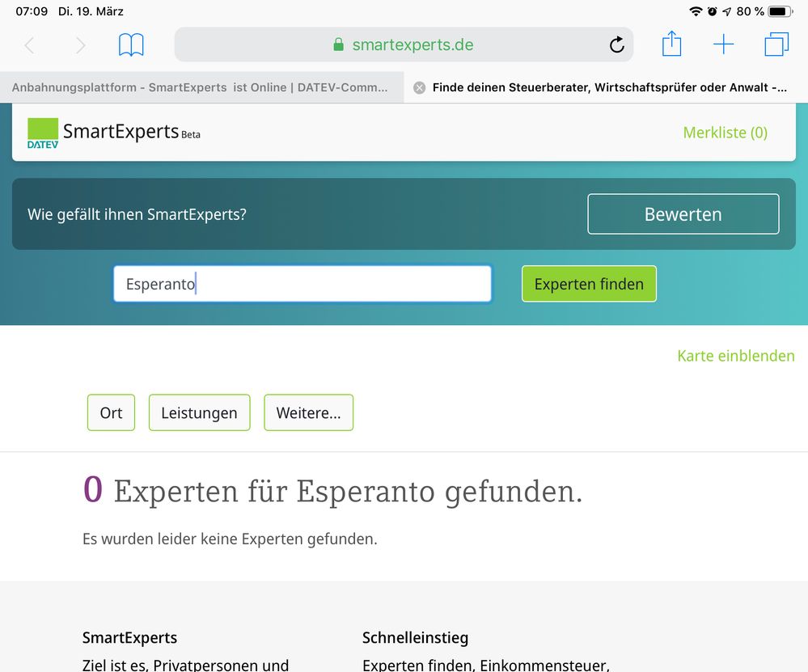The image size is (808, 672).
Task: Tap the Safari forward arrow
Action: click(x=80, y=45)
